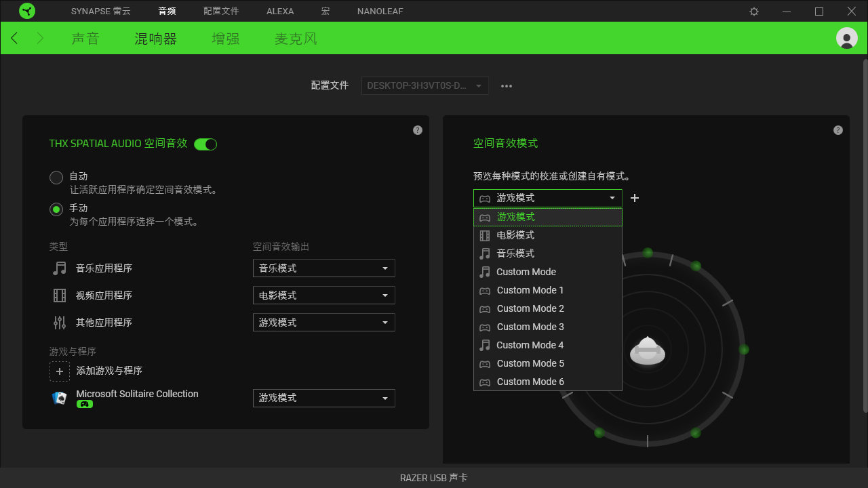
Task: Click the upper-right green speaker dot
Action: 696,266
